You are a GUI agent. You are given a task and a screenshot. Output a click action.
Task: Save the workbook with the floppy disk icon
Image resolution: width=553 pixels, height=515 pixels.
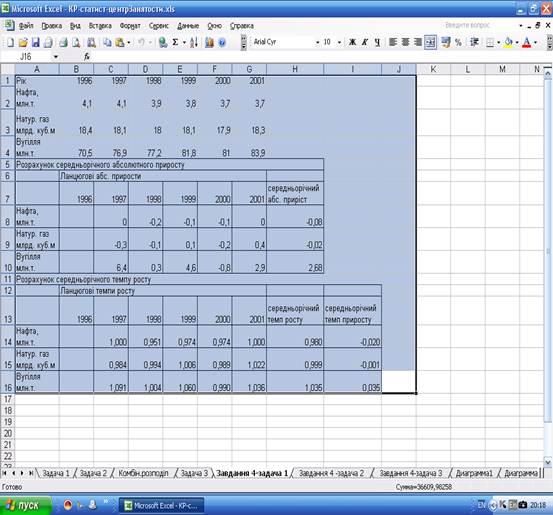click(35, 42)
